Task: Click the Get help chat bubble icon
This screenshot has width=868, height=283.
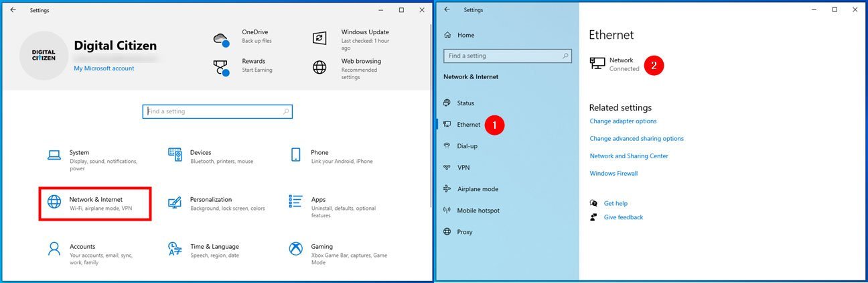Action: tap(593, 203)
